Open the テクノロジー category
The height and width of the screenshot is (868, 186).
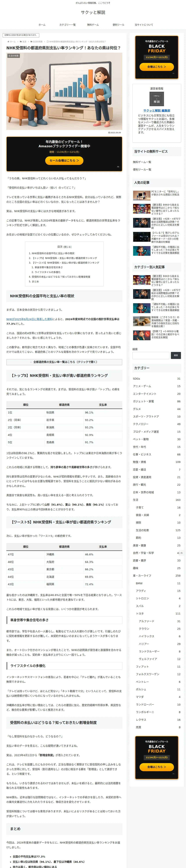[x=157, y=424]
